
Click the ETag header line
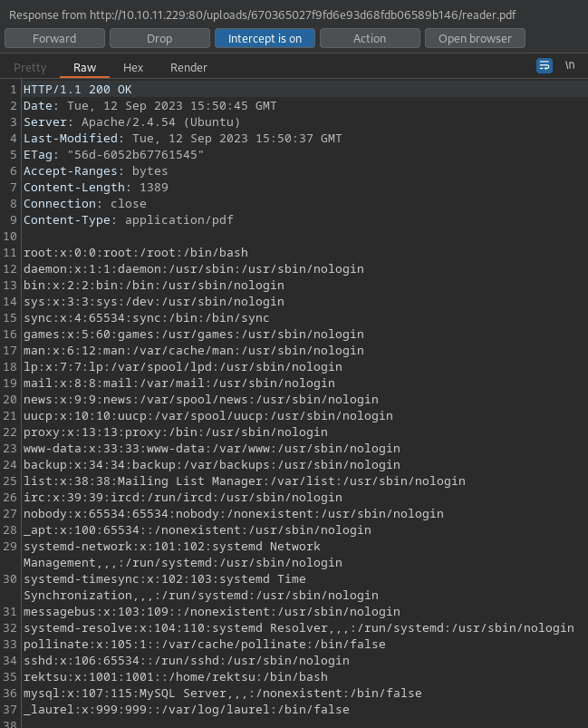click(x=113, y=154)
